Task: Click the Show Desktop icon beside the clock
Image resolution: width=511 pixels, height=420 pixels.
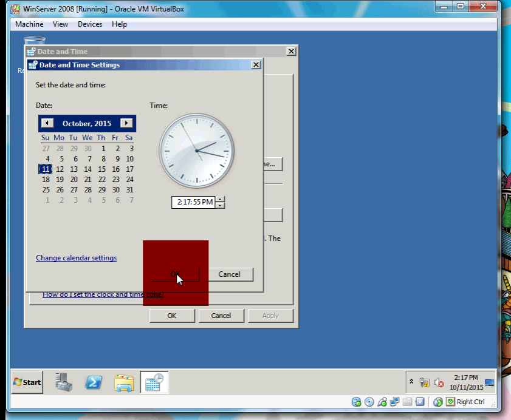Action: click(490, 382)
